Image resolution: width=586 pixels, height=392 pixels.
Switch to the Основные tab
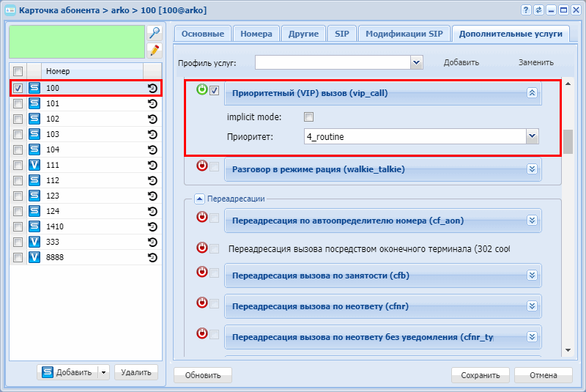[202, 34]
